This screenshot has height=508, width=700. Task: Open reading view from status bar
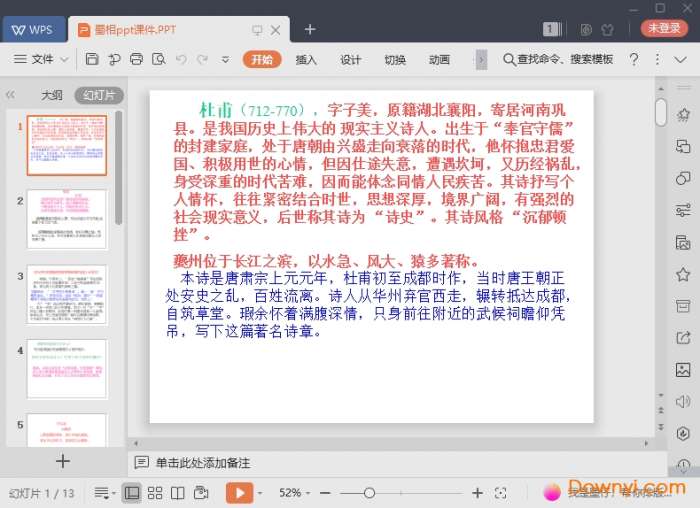point(178,493)
